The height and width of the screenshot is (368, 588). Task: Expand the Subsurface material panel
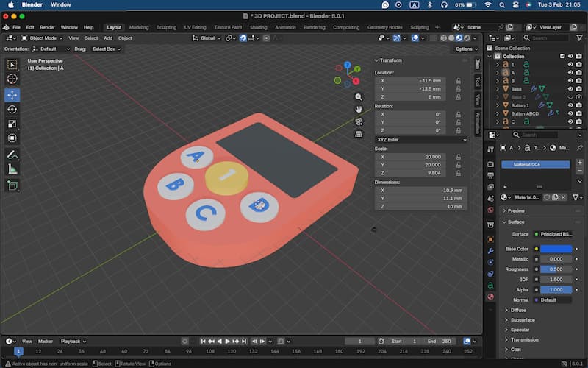(523, 320)
